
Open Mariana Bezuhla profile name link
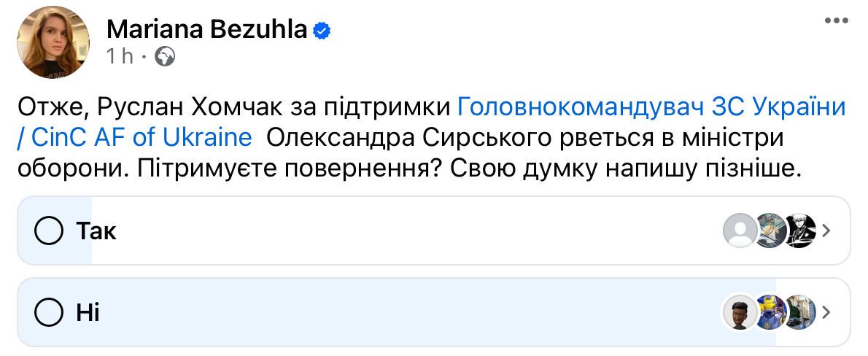206,29
